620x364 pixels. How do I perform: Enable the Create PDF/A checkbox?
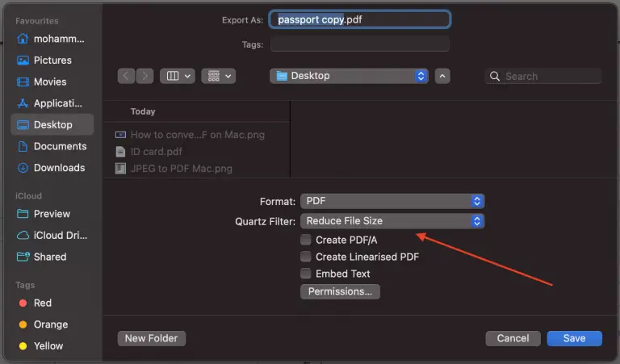pyautogui.click(x=306, y=240)
